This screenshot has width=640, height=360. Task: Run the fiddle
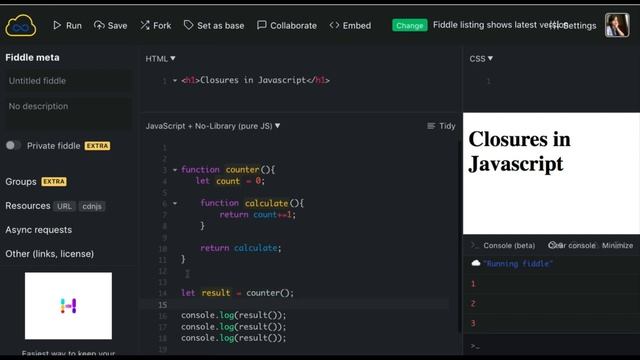[x=67, y=25]
